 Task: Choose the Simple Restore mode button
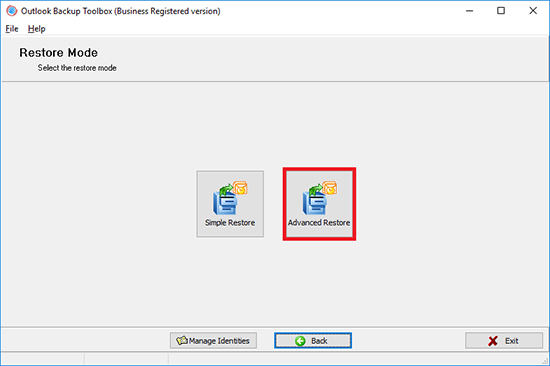[230, 204]
